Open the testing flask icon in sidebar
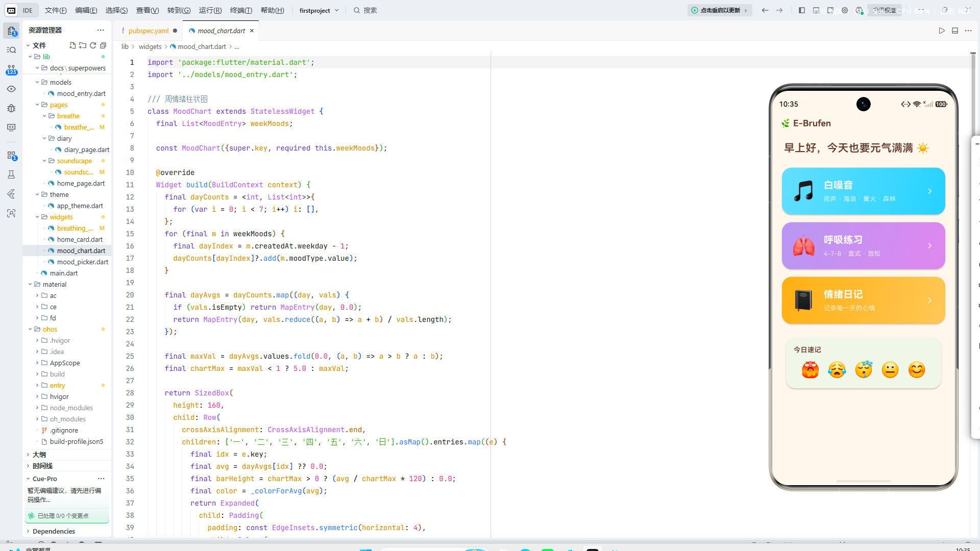The height and width of the screenshot is (551, 980). coord(11,174)
